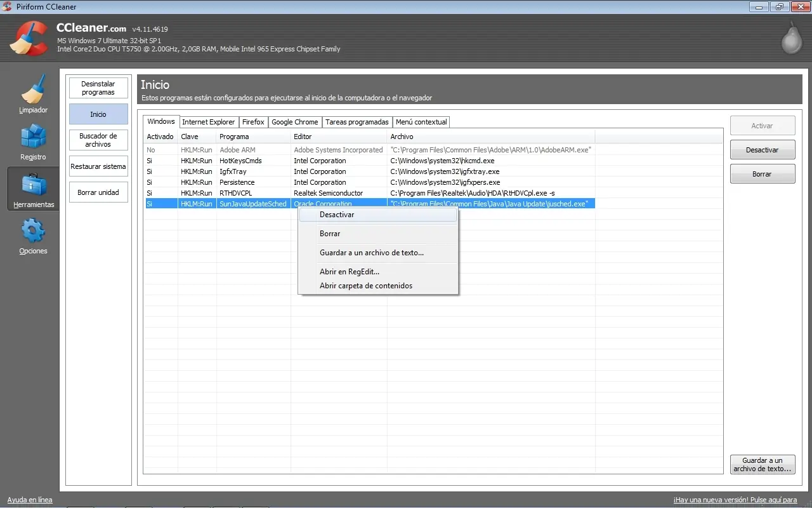This screenshot has height=508, width=812.
Task: Select the SunJavaUpdateSched row
Action: (x=369, y=204)
